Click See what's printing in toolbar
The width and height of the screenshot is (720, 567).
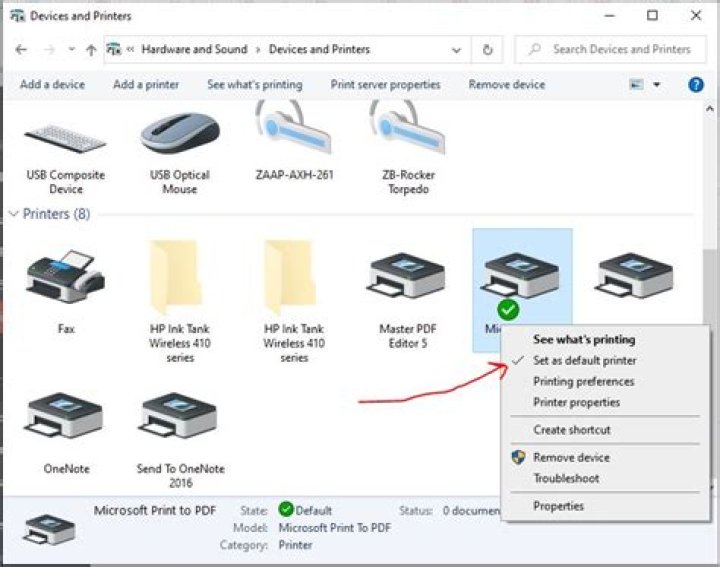point(255,84)
